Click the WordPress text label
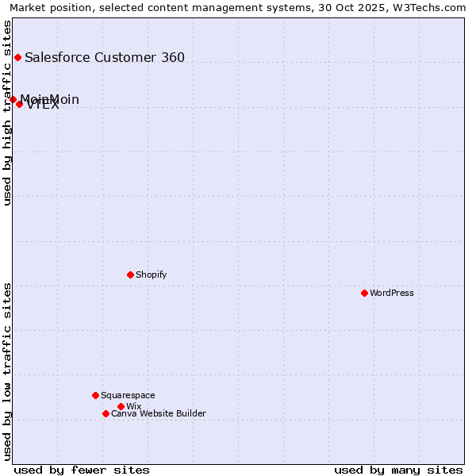Screen dimensions: 476x476 click(392, 293)
